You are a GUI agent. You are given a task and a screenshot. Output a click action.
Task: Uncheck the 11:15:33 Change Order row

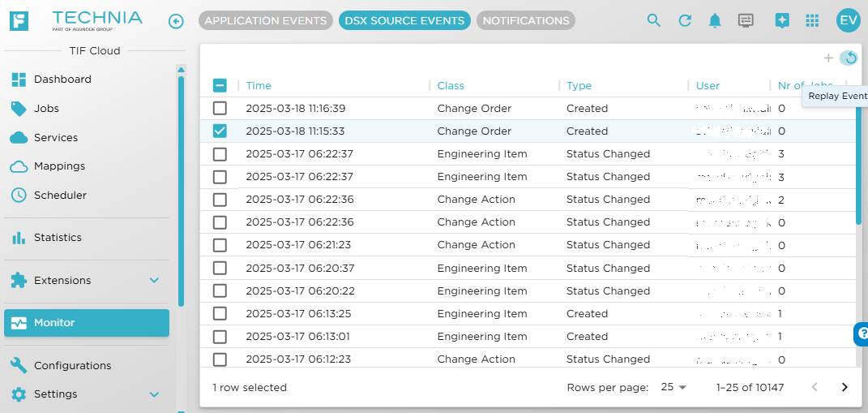tap(220, 131)
